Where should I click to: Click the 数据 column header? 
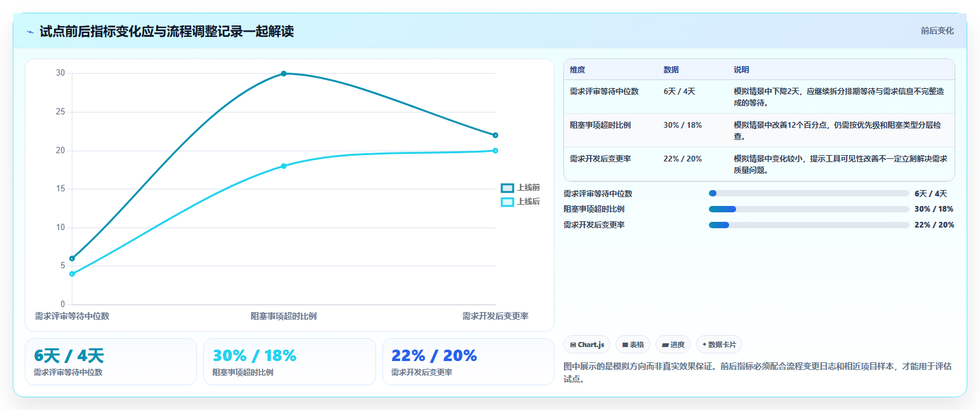pyautogui.click(x=671, y=70)
